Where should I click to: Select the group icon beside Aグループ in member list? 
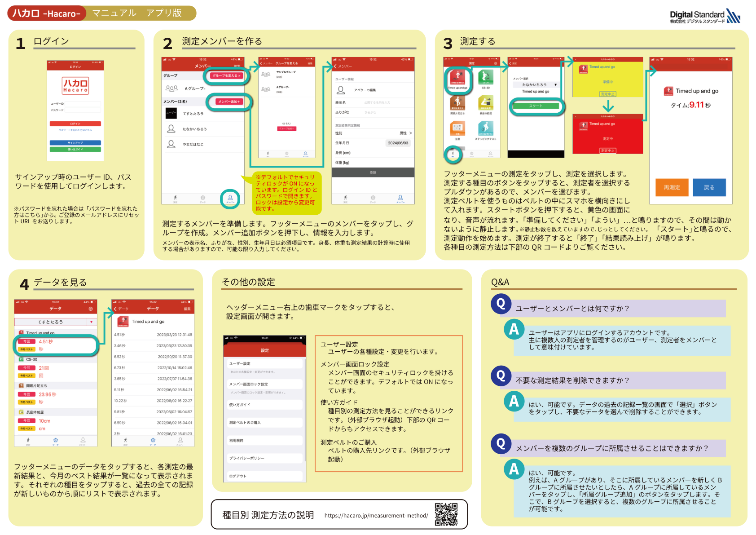point(172,88)
